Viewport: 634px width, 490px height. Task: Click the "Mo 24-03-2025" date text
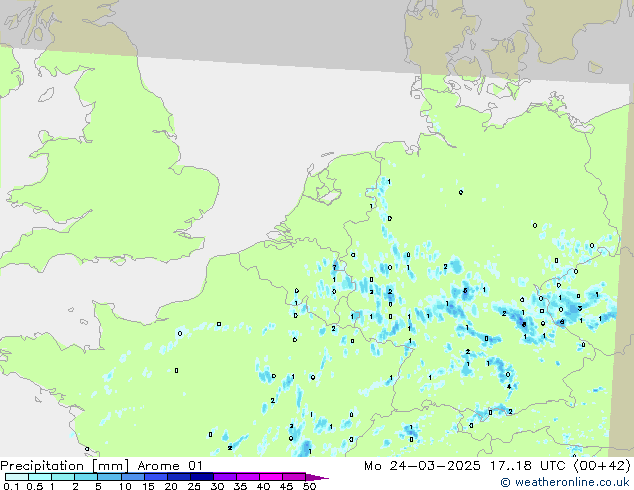pos(423,466)
